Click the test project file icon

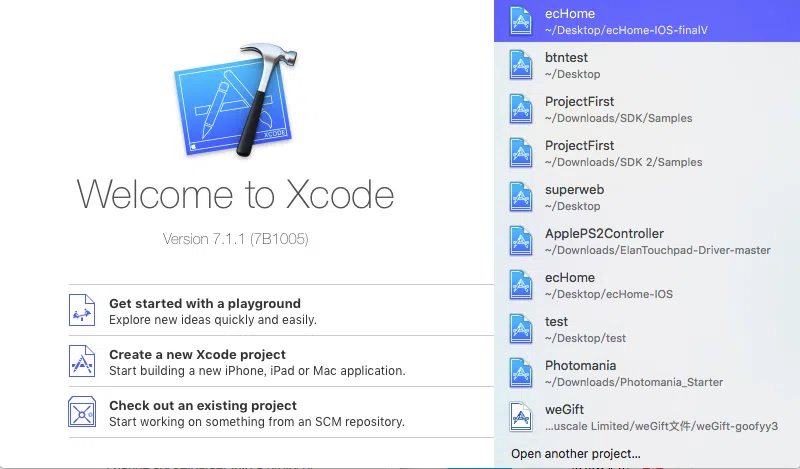tap(520, 329)
